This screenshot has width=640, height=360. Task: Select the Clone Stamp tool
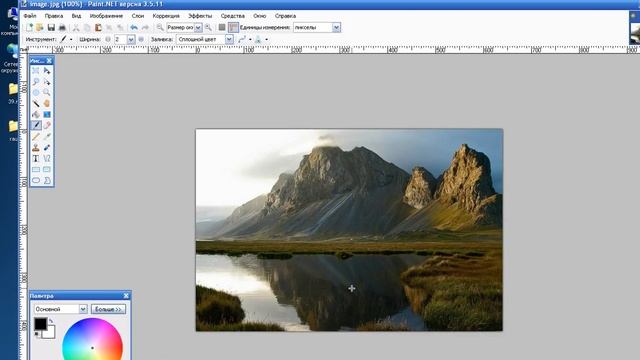click(36, 147)
